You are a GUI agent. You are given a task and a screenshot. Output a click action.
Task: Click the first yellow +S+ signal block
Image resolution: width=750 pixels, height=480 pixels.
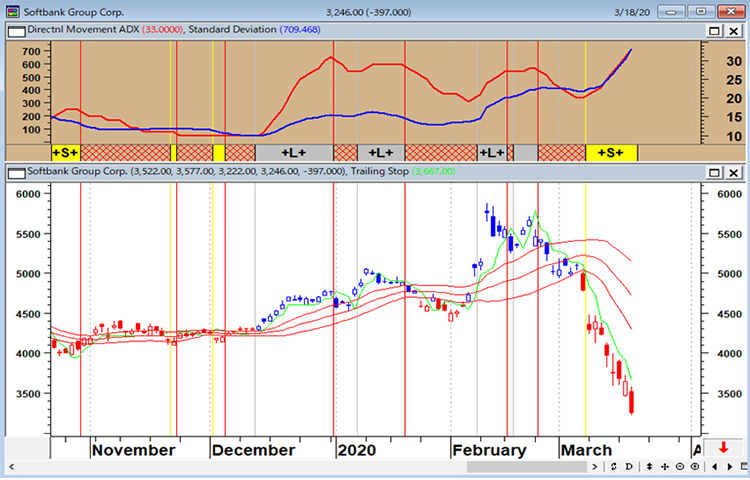[65, 152]
